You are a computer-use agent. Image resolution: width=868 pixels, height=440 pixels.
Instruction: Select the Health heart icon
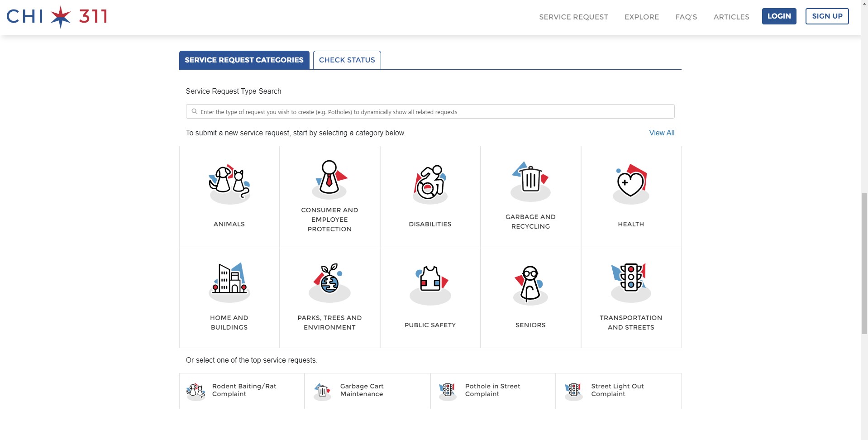(631, 184)
